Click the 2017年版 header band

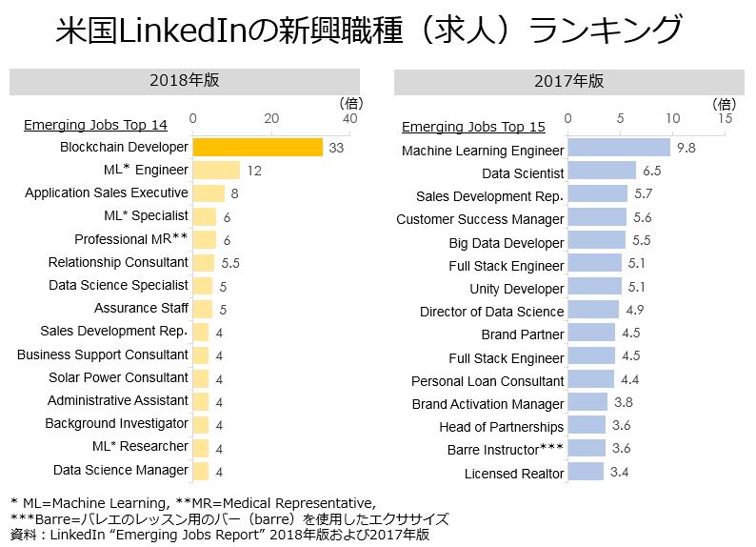568,82
